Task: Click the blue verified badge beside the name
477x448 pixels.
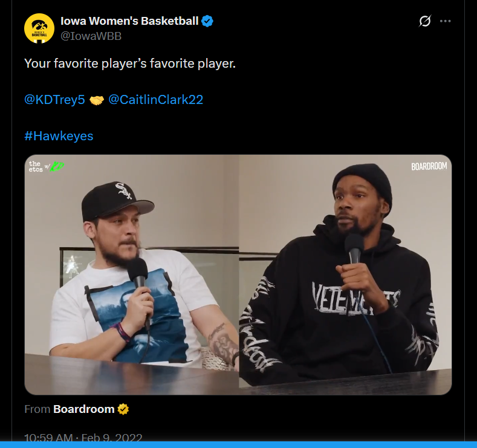Action: (207, 21)
